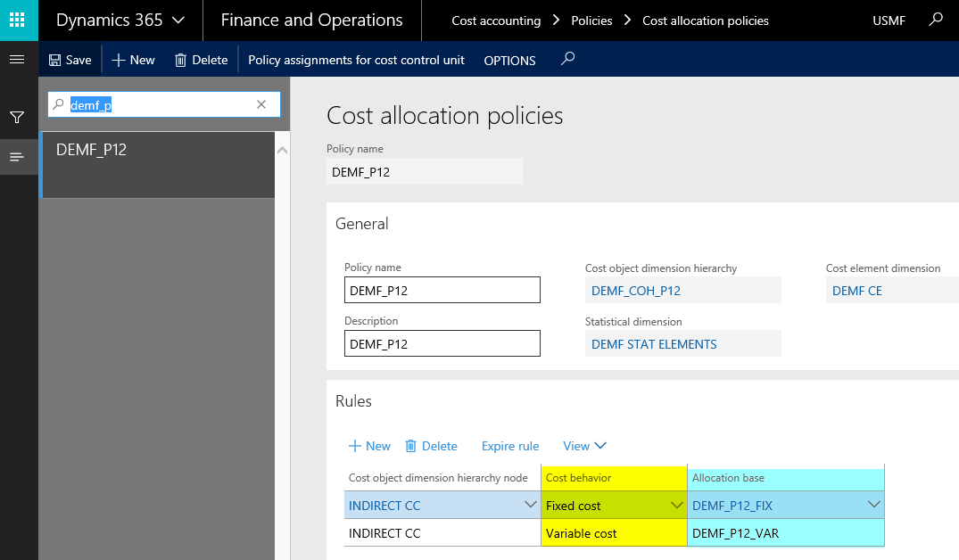Follow the DEMF_COH_P12 hierarchy link

(x=636, y=290)
